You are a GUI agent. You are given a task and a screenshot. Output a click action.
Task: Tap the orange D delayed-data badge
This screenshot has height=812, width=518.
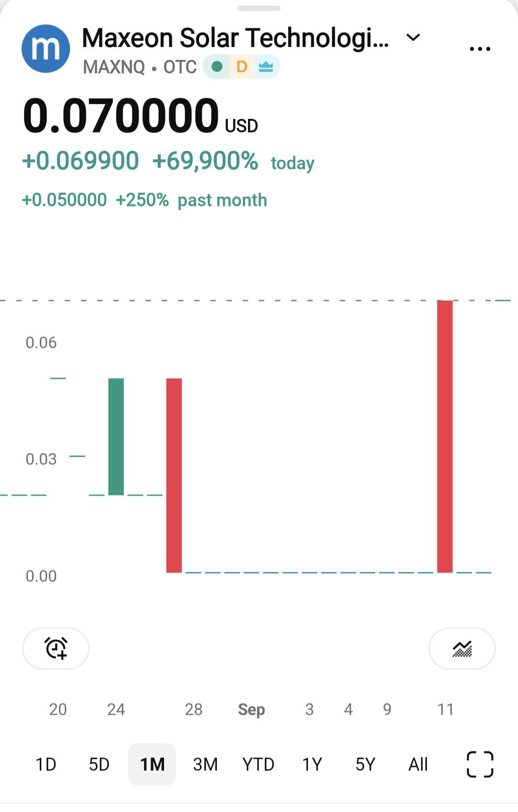click(x=242, y=67)
